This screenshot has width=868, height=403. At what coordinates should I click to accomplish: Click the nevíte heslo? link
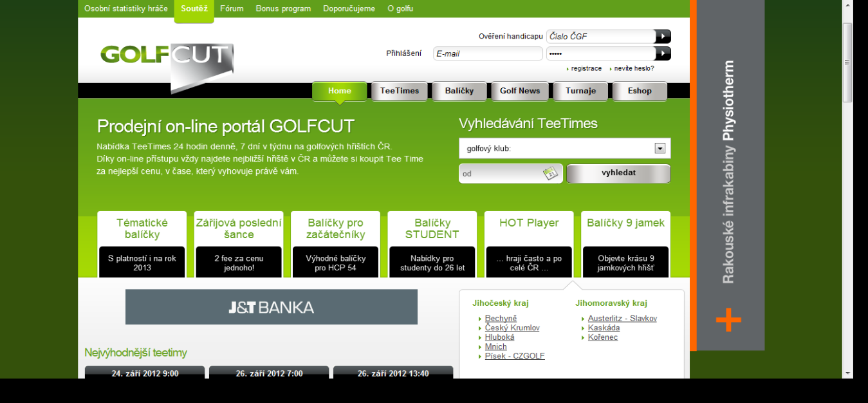[634, 68]
